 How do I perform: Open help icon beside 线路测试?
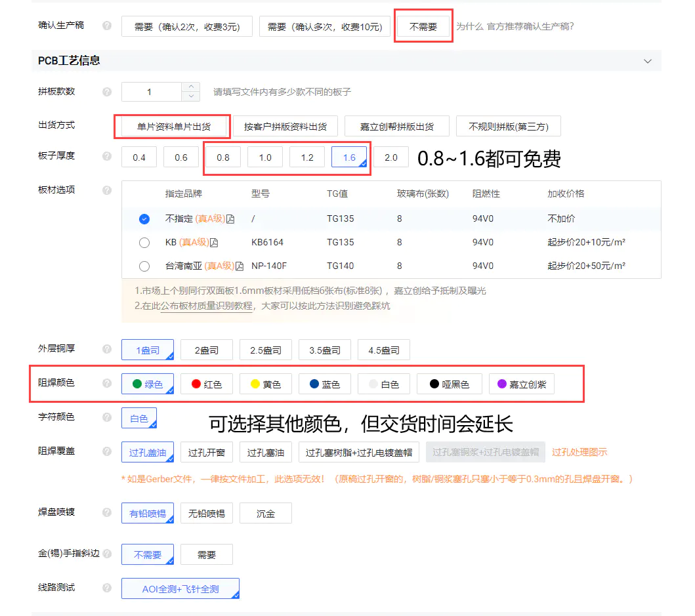tap(107, 588)
